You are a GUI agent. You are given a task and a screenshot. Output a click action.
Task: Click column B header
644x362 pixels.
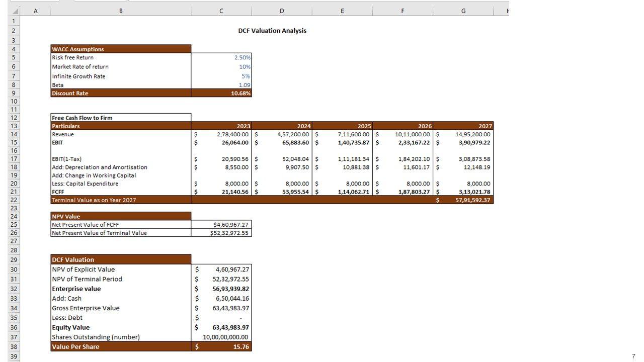121,11
